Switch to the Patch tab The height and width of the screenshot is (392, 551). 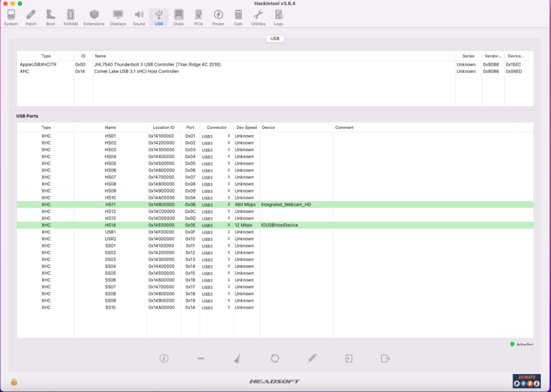[31, 18]
